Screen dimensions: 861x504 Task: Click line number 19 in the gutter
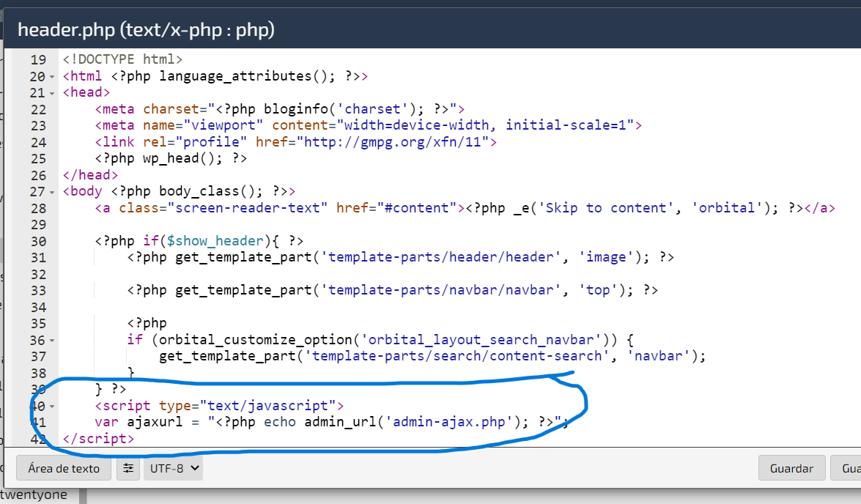(x=38, y=59)
